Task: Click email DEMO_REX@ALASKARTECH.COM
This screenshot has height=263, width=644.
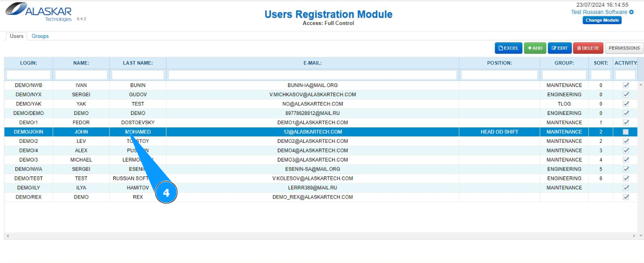Action: coord(312,197)
